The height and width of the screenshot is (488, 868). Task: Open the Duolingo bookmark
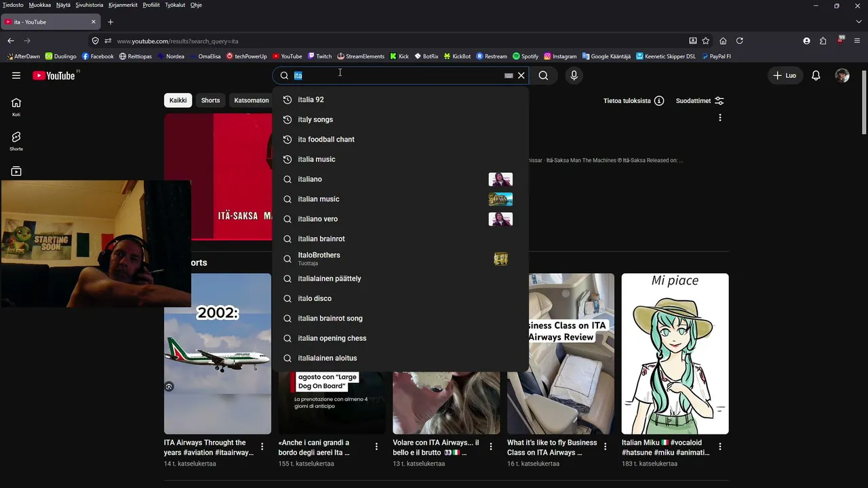point(60,56)
